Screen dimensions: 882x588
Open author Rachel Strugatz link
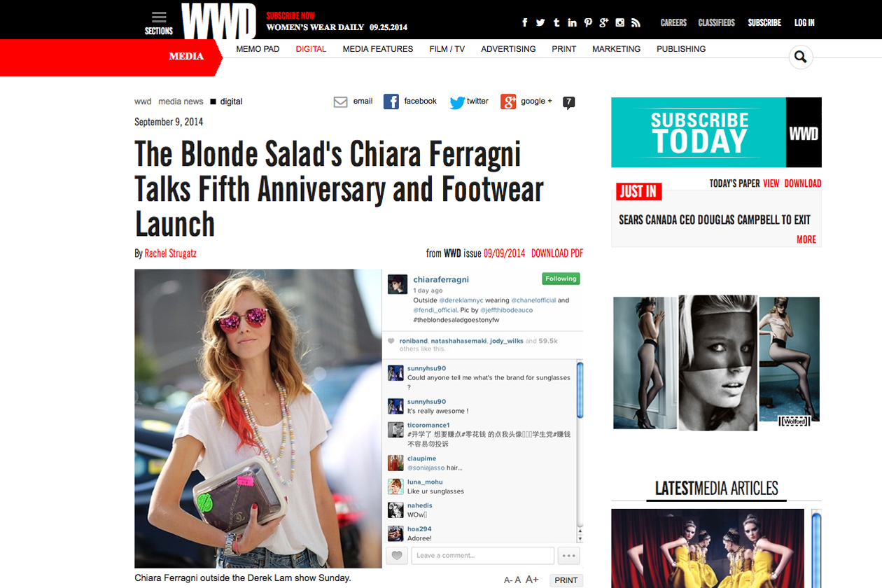click(x=170, y=253)
